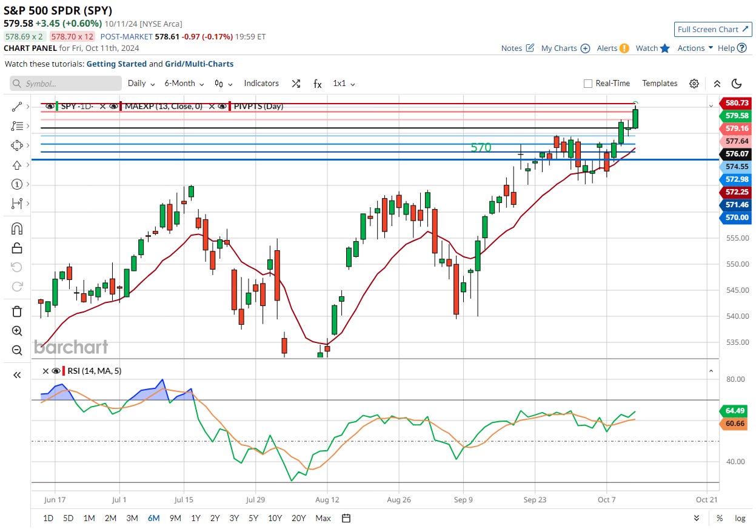
Task: Open the Help link
Action: 732,48
